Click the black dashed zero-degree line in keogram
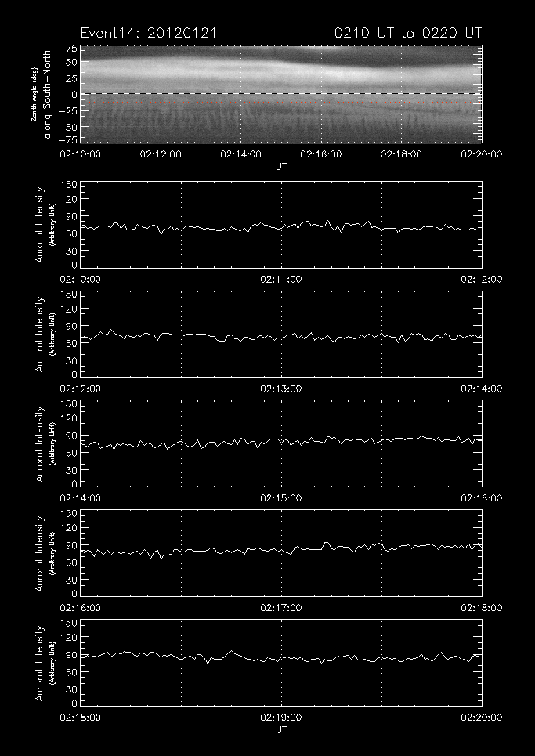 (281, 93)
